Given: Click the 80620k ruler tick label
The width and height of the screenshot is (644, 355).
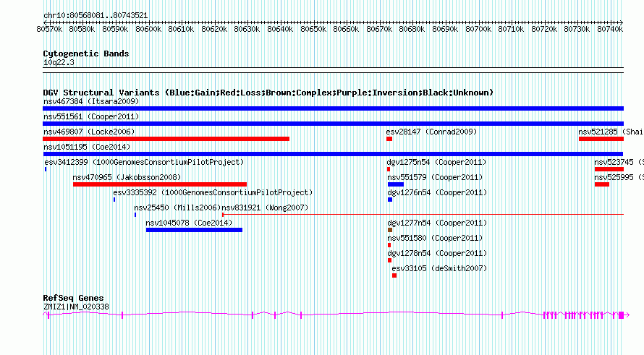Looking at the screenshot, I should pyautogui.click(x=214, y=29).
